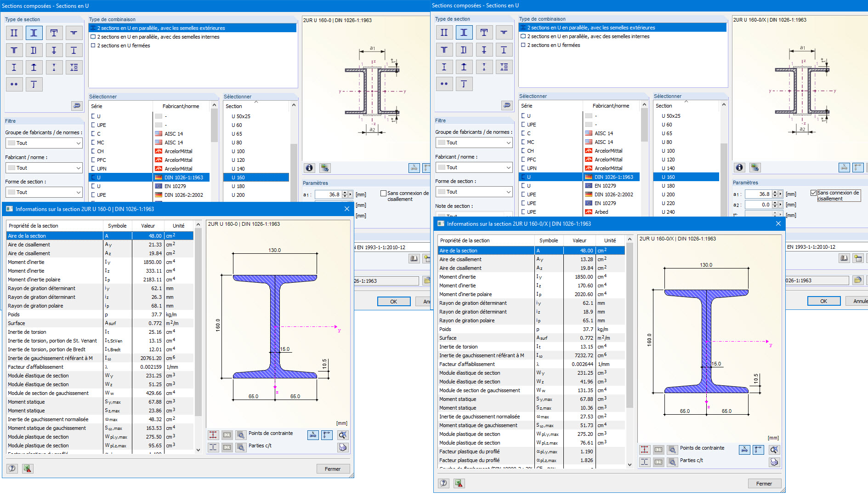The width and height of the screenshot is (868, 497).
Task: Select Arbed row in right window
Action: [579, 212]
